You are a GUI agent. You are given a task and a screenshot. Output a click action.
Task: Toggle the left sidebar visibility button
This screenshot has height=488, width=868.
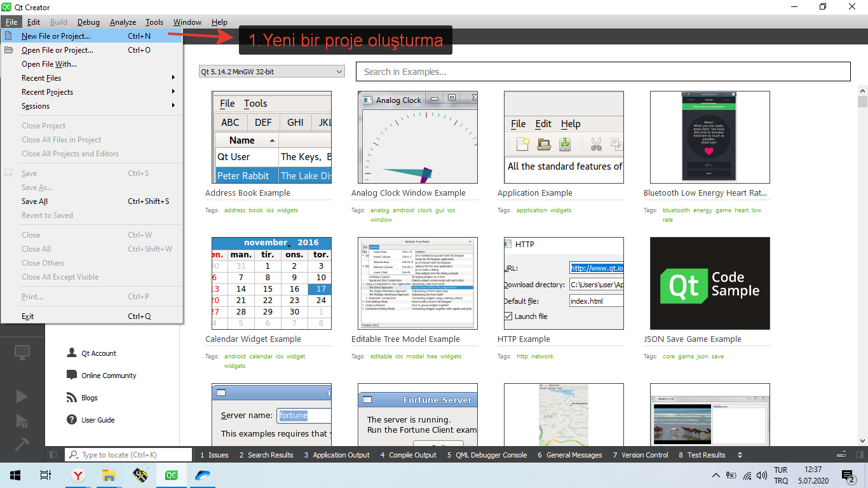coord(53,455)
